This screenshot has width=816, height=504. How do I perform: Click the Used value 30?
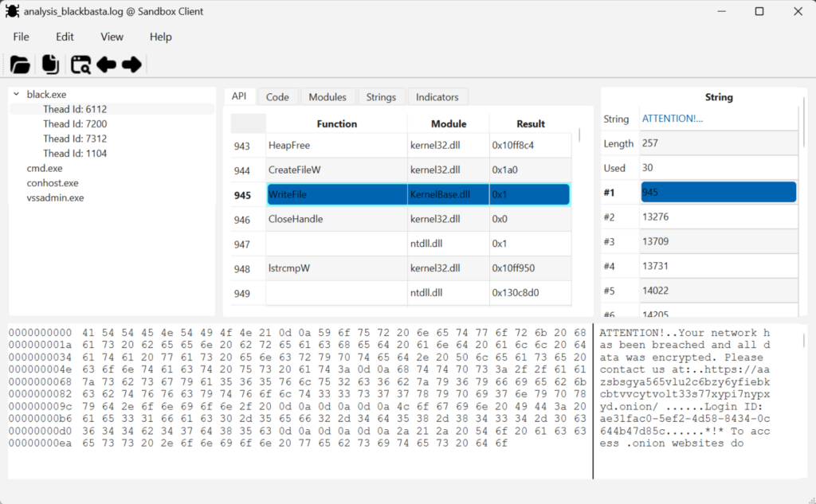pyautogui.click(x=719, y=167)
